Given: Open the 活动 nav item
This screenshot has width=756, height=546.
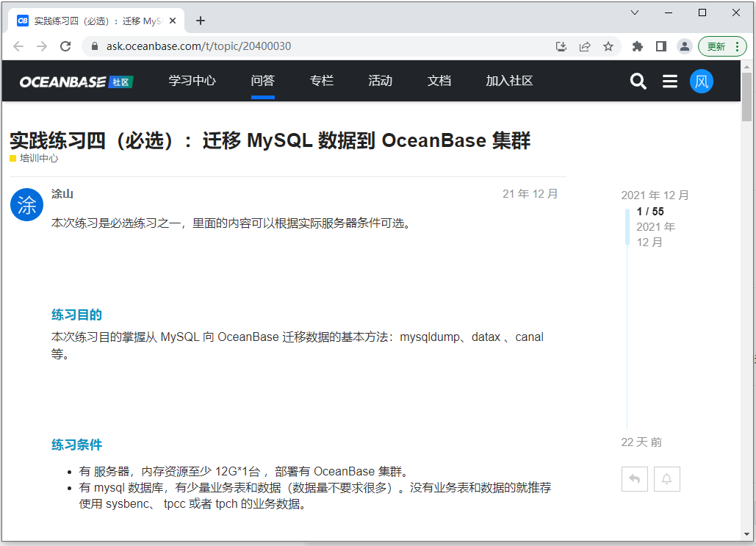Looking at the screenshot, I should click(381, 81).
